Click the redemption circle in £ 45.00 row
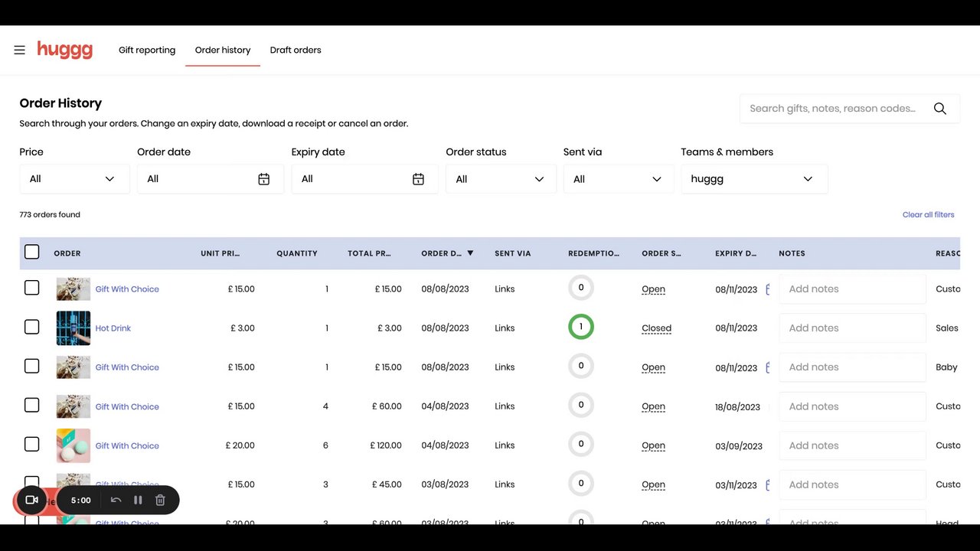Screen dimensions: 980x551 click(x=581, y=483)
